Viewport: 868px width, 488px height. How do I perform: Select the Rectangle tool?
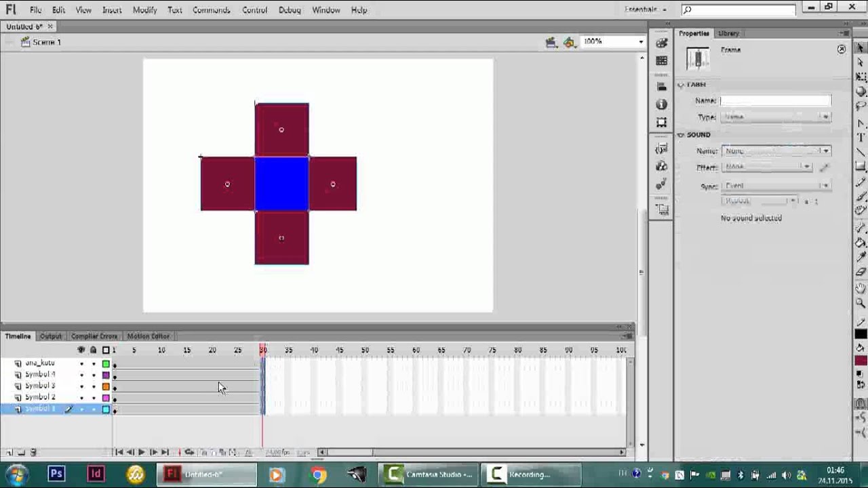861,167
